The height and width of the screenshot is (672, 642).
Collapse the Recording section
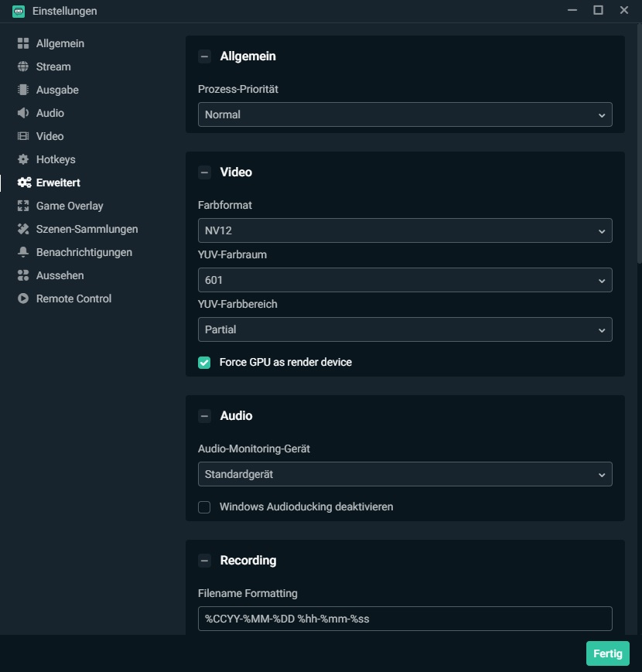click(x=204, y=561)
